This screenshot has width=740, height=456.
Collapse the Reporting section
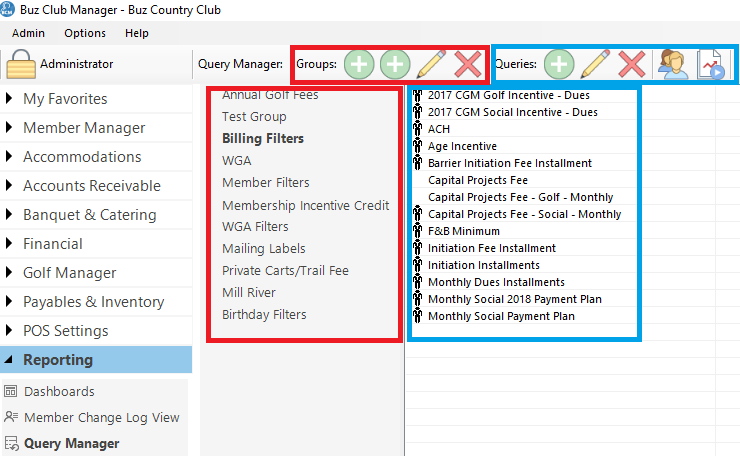tap(58, 360)
